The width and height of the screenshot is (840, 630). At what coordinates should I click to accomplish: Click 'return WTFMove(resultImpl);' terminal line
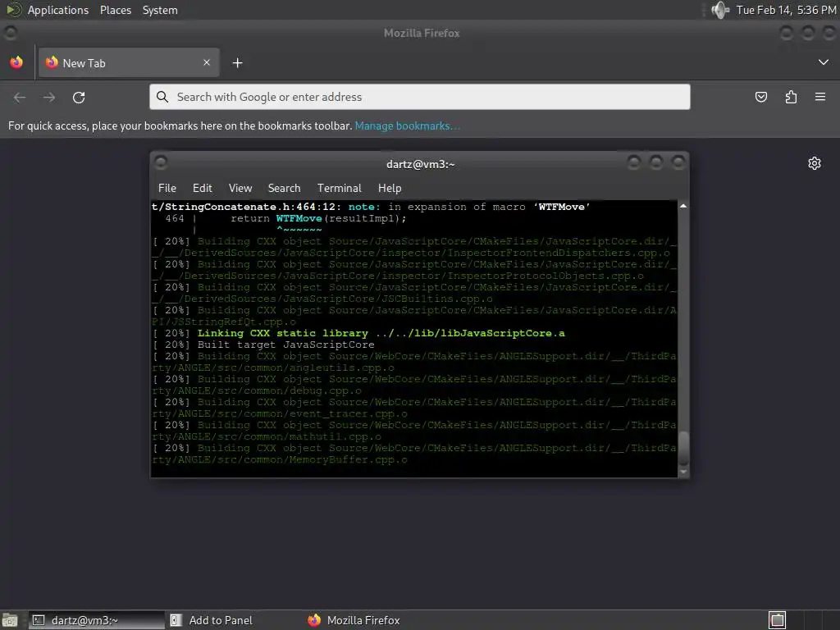(x=318, y=218)
